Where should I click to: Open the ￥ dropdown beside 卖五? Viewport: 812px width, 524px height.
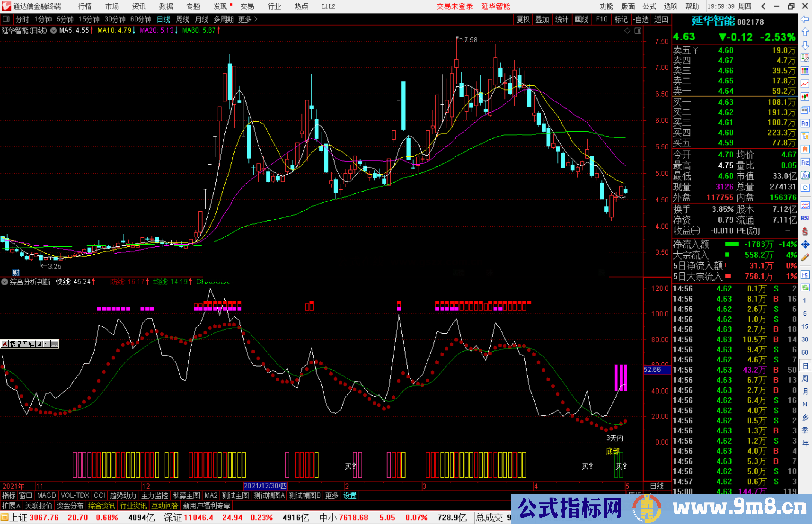click(x=695, y=50)
